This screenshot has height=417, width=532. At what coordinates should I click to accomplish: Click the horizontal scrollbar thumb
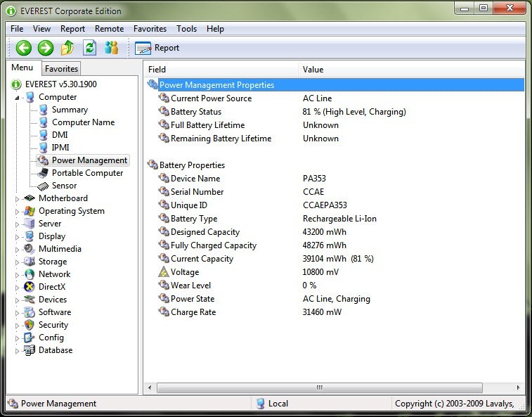pos(320,387)
